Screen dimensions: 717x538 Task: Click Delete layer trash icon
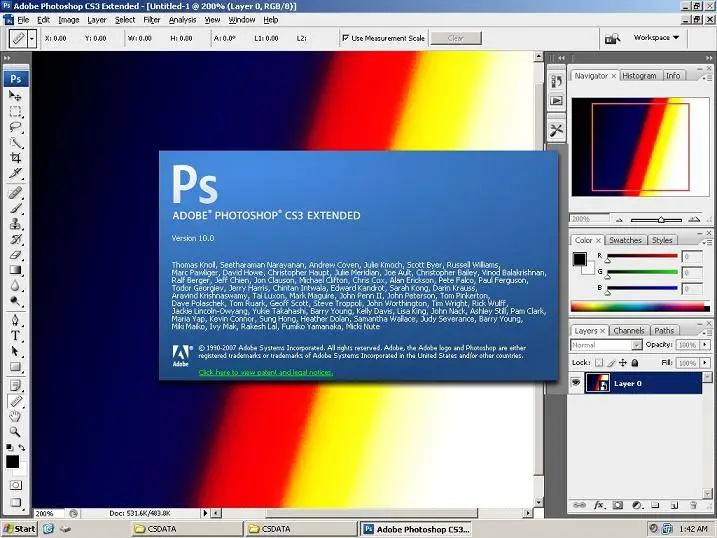coord(693,505)
